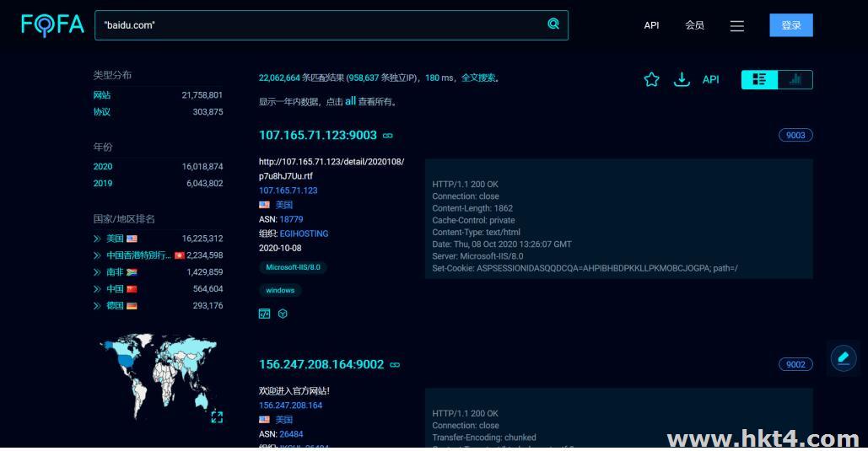Click 美国 country of first result
868x451 pixels.
(284, 205)
